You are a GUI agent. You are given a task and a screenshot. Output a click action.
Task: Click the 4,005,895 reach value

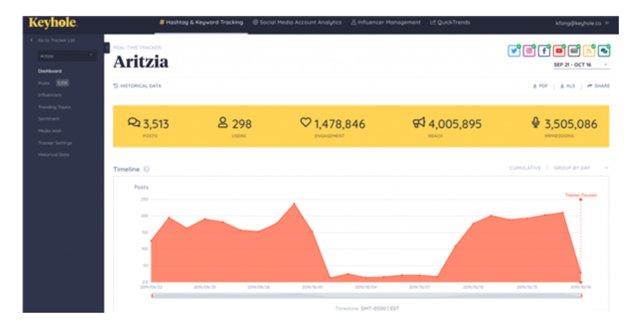455,124
